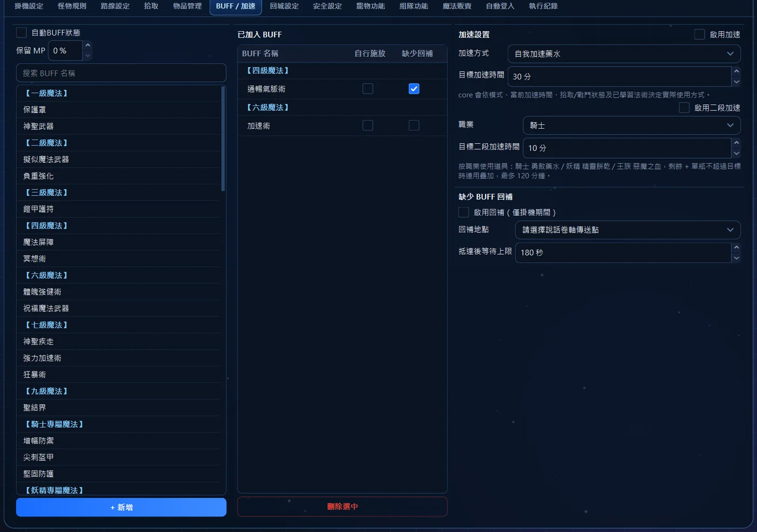
Task: Switch to the 路線設定 tab
Action: coord(115,6)
